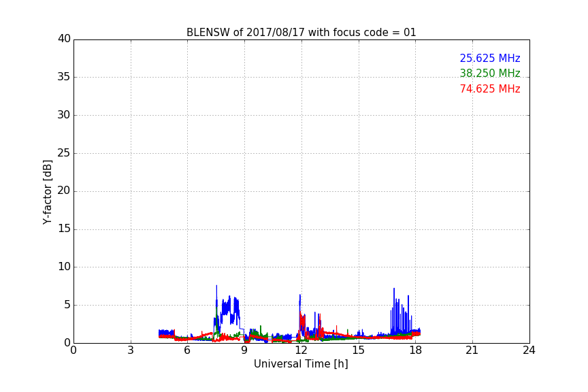The width and height of the screenshot is (588, 392).
Task: Click the y-axis tick label 40
Action: point(64,39)
